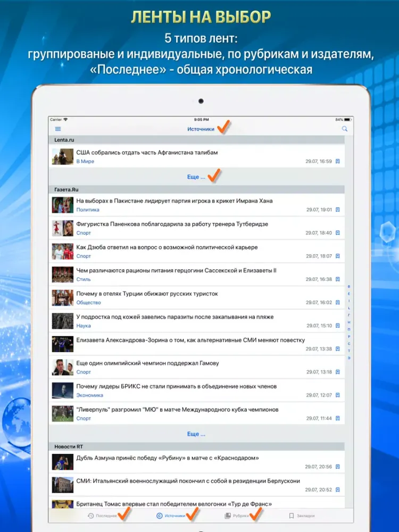Open thumbnail of Пакистан выборы article
The width and height of the screenshot is (399, 532).
pos(63,205)
